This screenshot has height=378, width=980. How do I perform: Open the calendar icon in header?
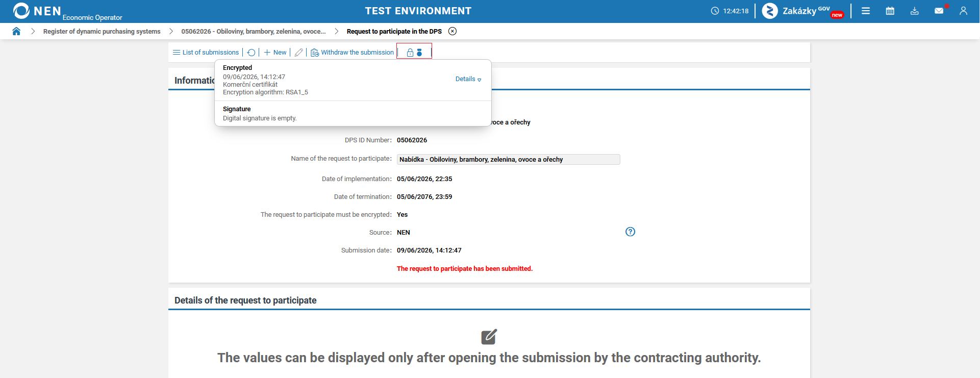(x=890, y=11)
